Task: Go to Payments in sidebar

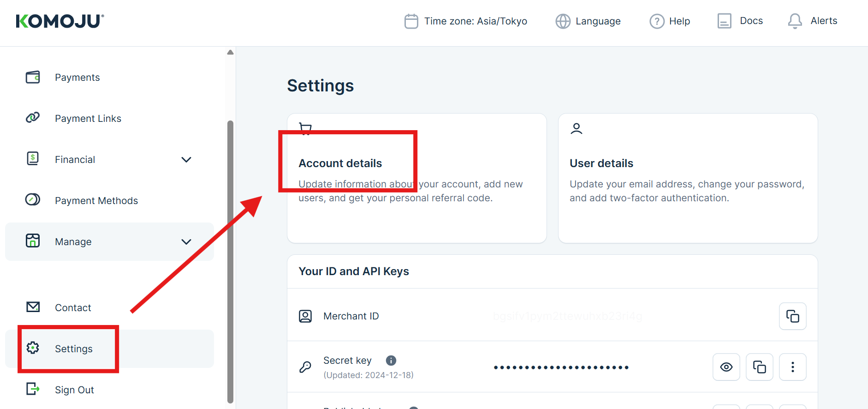Action: (77, 78)
